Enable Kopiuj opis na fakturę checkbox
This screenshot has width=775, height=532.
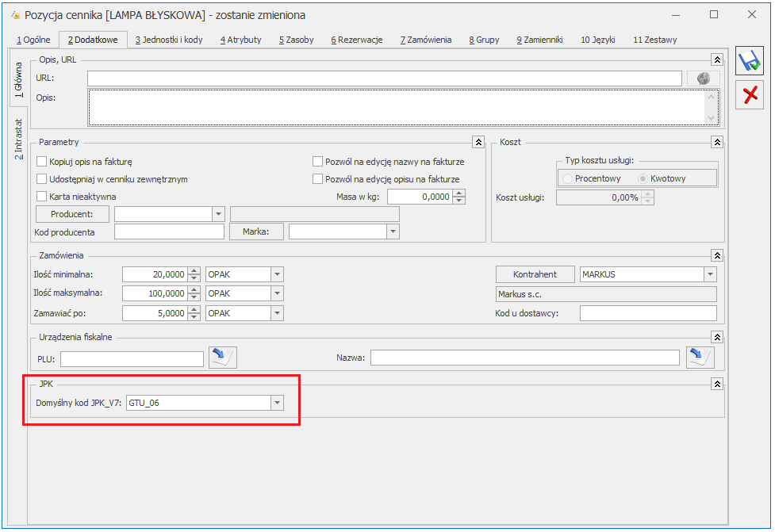click(x=42, y=162)
